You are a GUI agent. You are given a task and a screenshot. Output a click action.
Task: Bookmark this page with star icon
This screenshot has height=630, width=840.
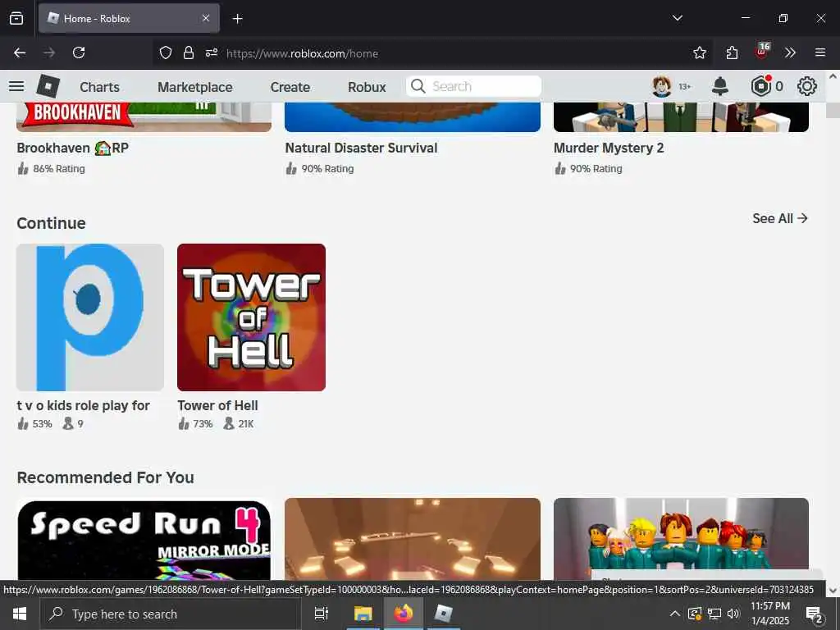pos(699,52)
